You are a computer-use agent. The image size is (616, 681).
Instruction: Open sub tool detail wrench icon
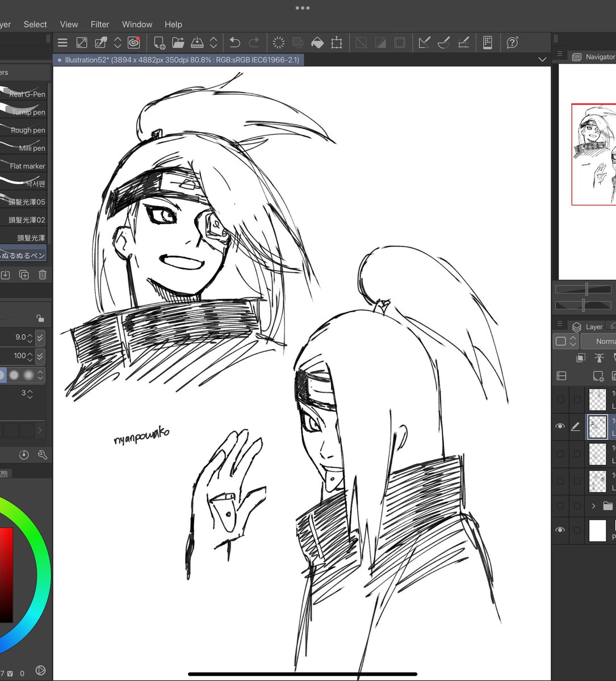[x=42, y=455]
